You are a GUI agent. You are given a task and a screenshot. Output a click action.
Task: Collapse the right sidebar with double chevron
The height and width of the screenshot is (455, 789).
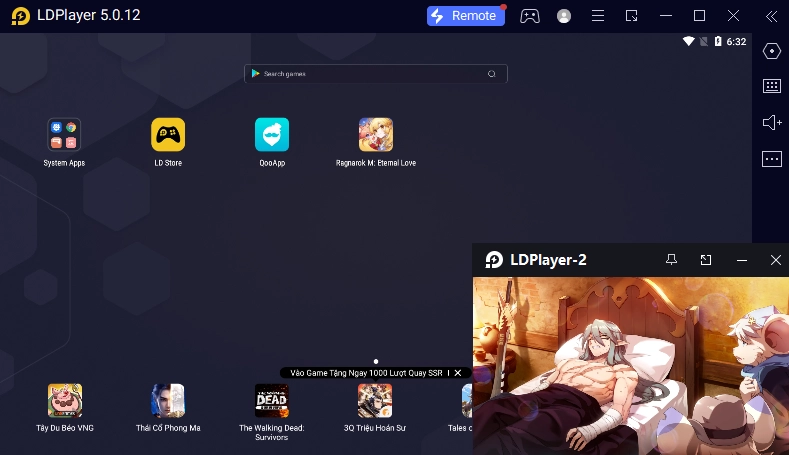click(771, 16)
